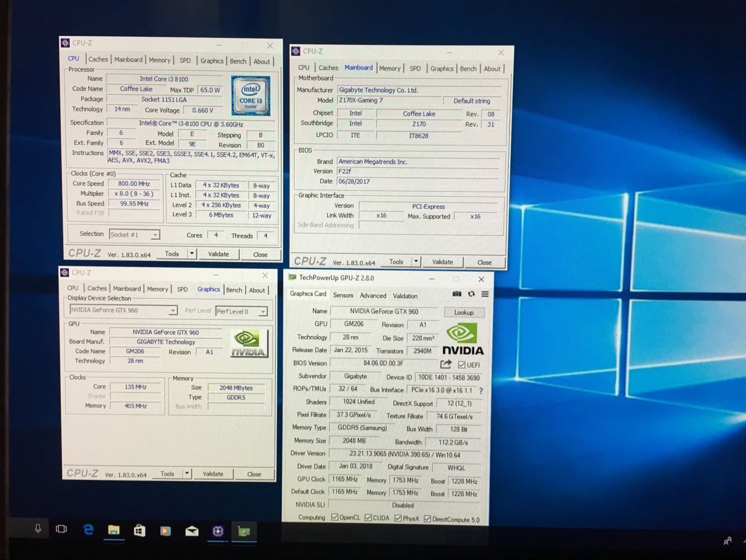Click the Bus Interface question mark icon
Screen dimensions: 746x560
coord(481,390)
